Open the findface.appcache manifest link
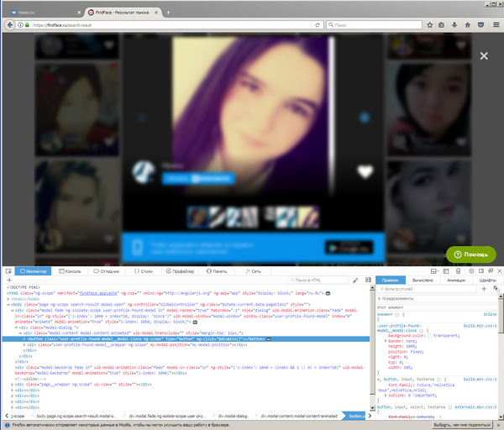This screenshot has width=504, height=430. click(98, 293)
